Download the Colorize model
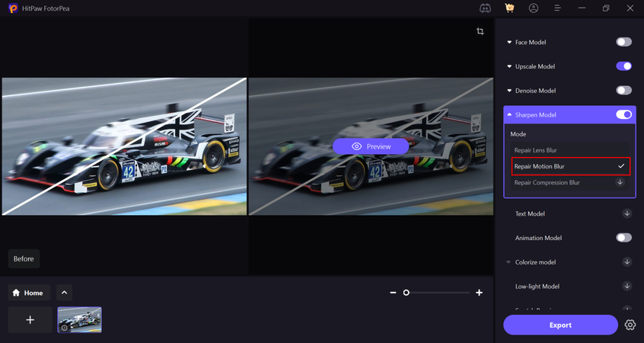Viewport: 644px width, 343px height. 626,262
